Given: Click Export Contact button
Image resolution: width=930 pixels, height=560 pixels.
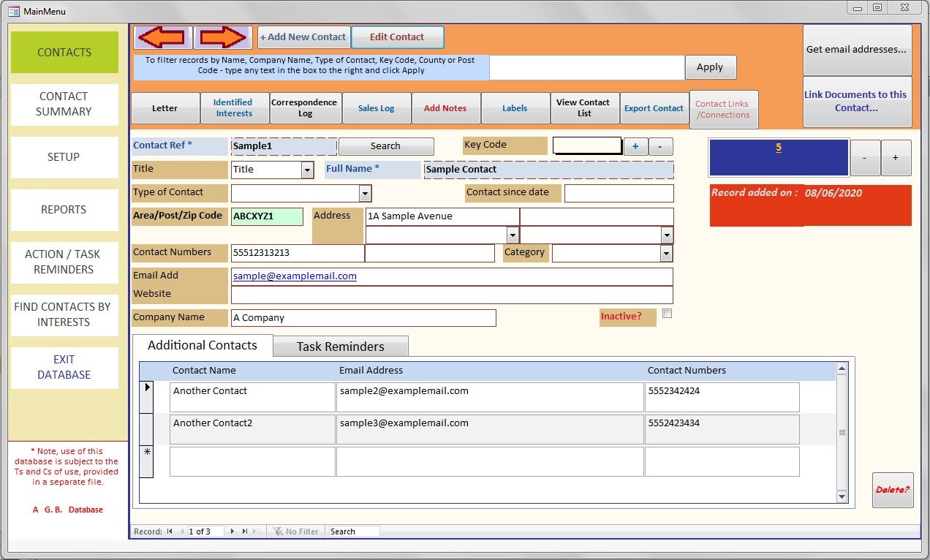Looking at the screenshot, I should point(654,108).
